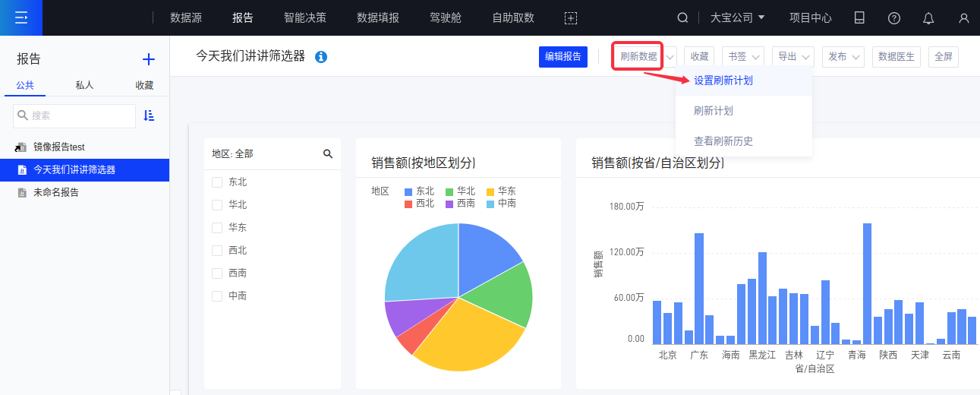Viewport: 980px width, 395px height.
Task: Click the hamburger menu icon in top-left
Action: tap(20, 17)
